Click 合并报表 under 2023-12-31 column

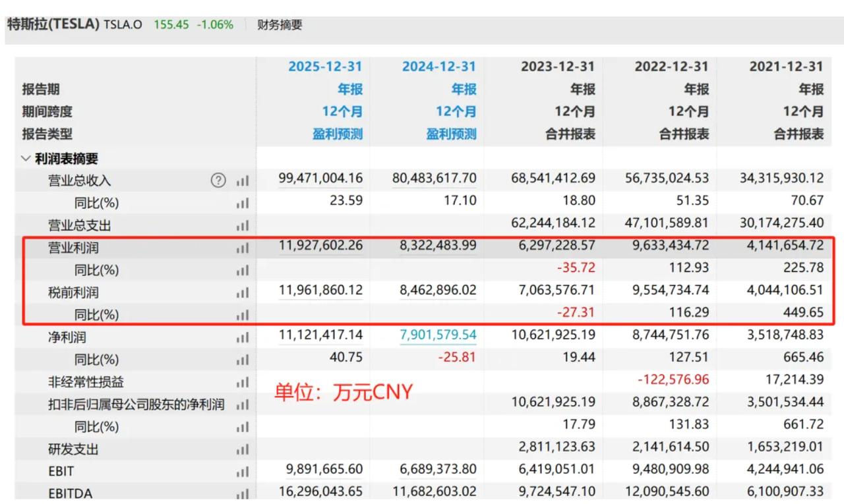(x=570, y=134)
